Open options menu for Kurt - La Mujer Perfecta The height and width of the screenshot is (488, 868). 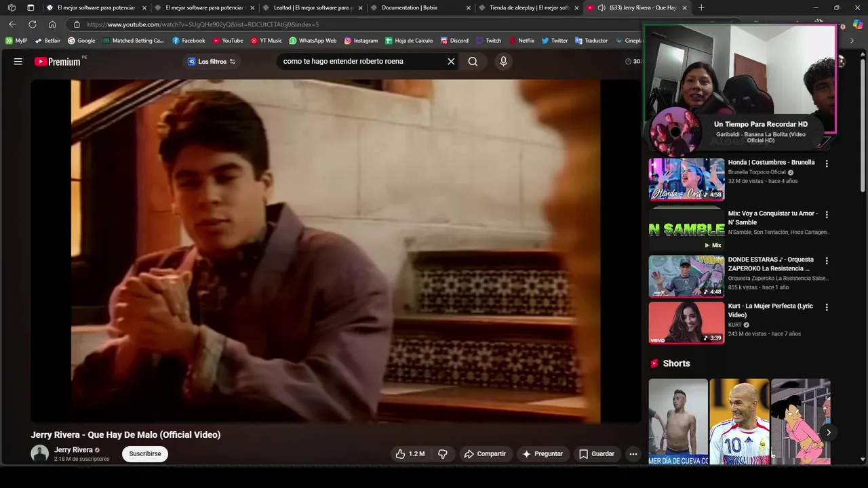pyautogui.click(x=827, y=307)
